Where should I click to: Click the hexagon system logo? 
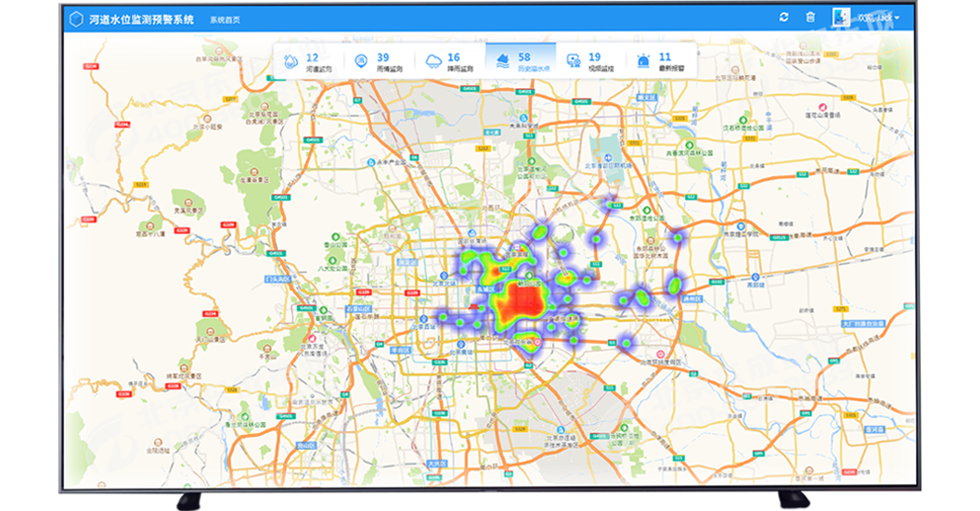coord(76,19)
